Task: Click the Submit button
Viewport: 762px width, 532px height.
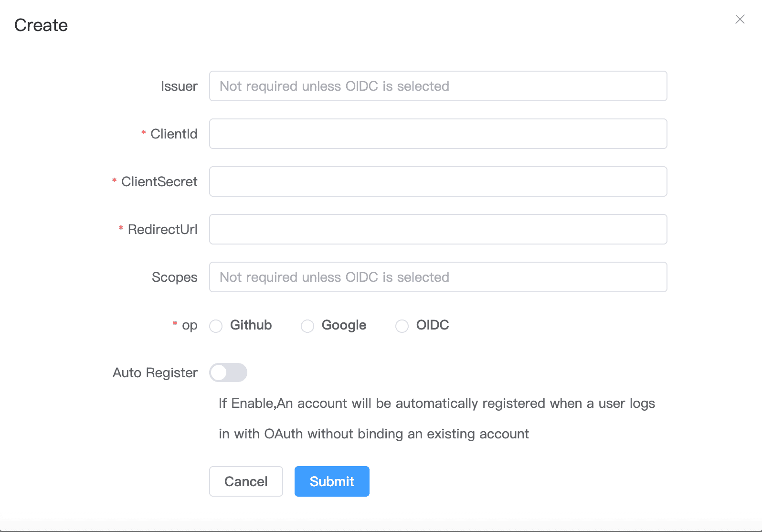Action: (x=332, y=481)
